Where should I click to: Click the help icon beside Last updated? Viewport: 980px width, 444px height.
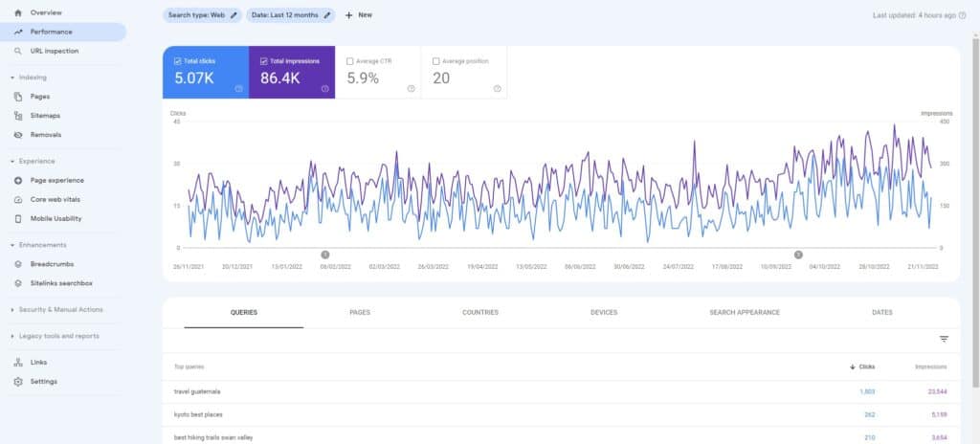(962, 15)
